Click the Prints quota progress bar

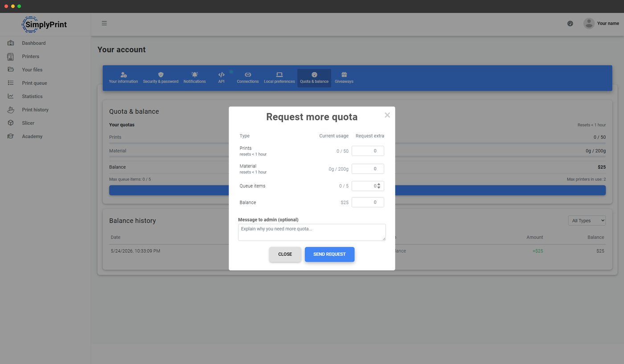[357, 143]
